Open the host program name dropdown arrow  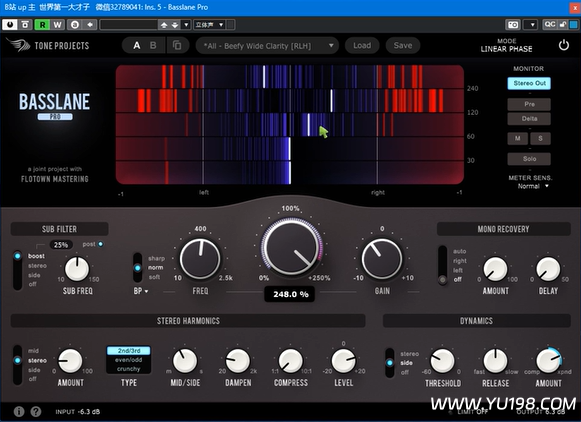click(186, 25)
